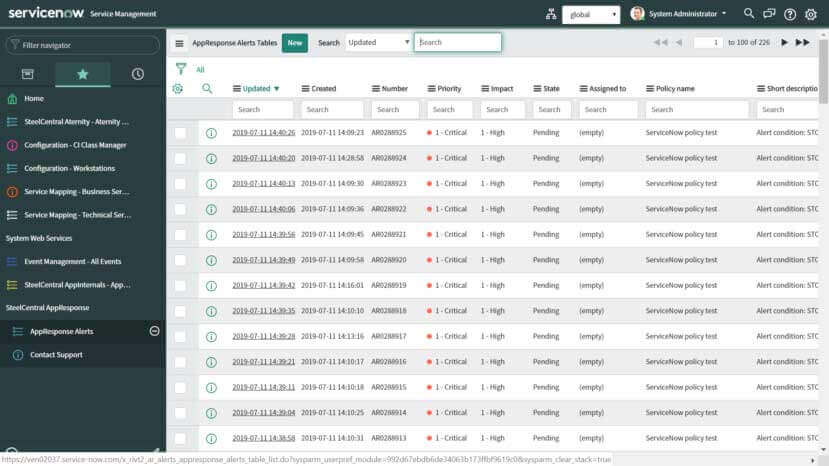Jump to first page arrow
829x466 pixels.
click(660, 42)
